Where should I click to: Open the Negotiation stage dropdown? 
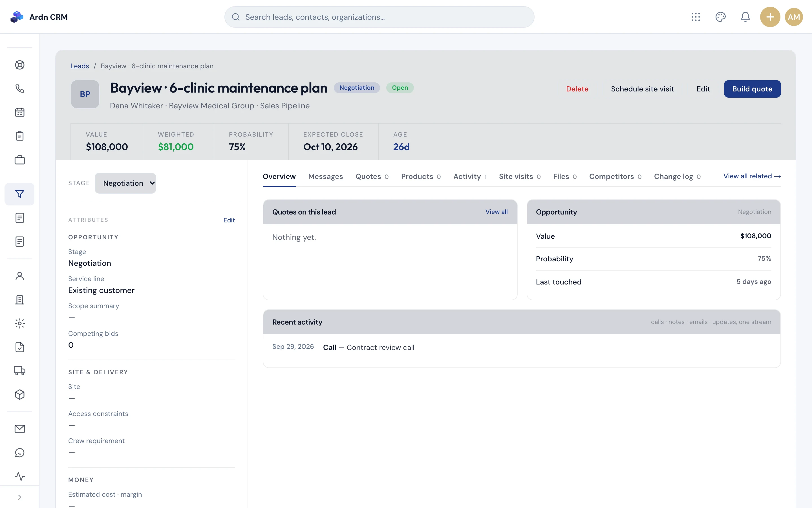click(x=125, y=183)
